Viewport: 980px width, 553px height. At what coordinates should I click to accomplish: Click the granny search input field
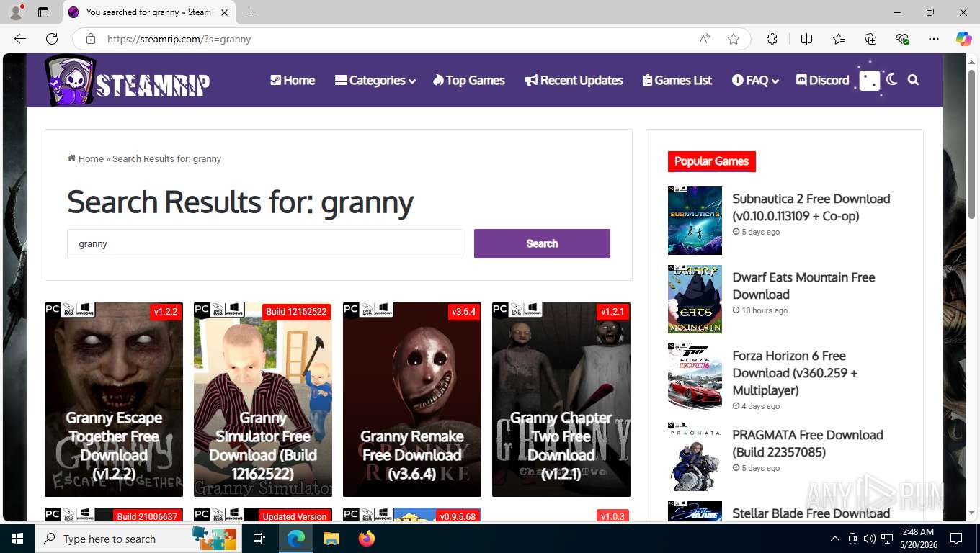(x=265, y=243)
